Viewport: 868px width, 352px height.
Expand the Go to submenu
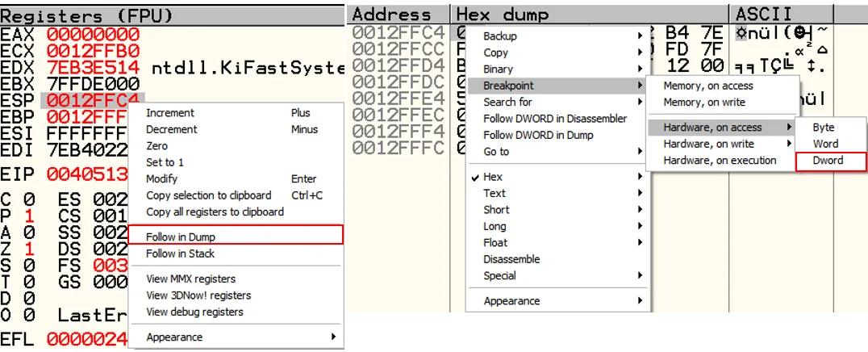pos(496,152)
